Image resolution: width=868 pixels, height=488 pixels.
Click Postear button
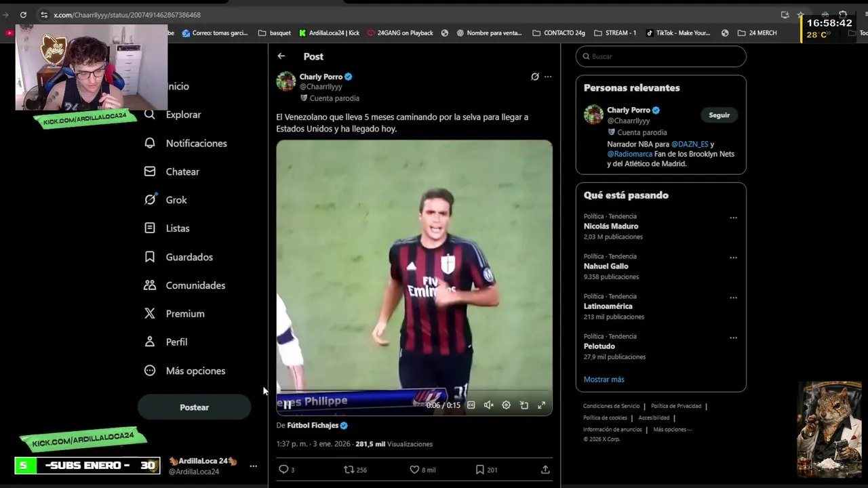pos(194,407)
